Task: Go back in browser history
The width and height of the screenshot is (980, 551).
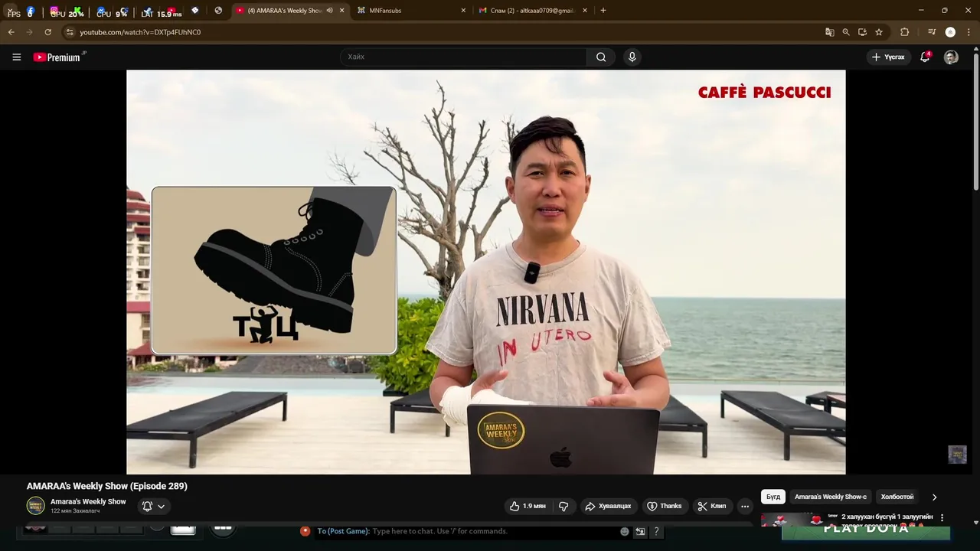Action: click(x=11, y=32)
